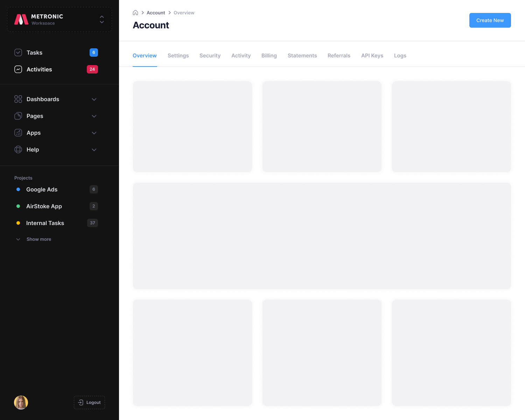Click the Dashboards grid icon
Viewport: 525px width, 420px height.
coord(18,99)
